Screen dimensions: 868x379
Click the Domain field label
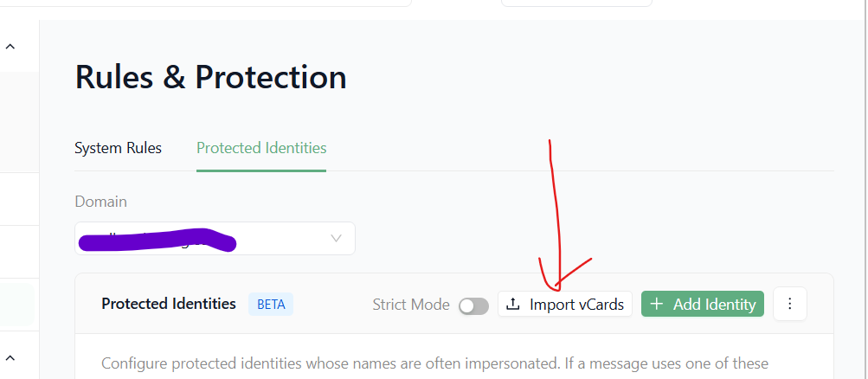(x=100, y=202)
